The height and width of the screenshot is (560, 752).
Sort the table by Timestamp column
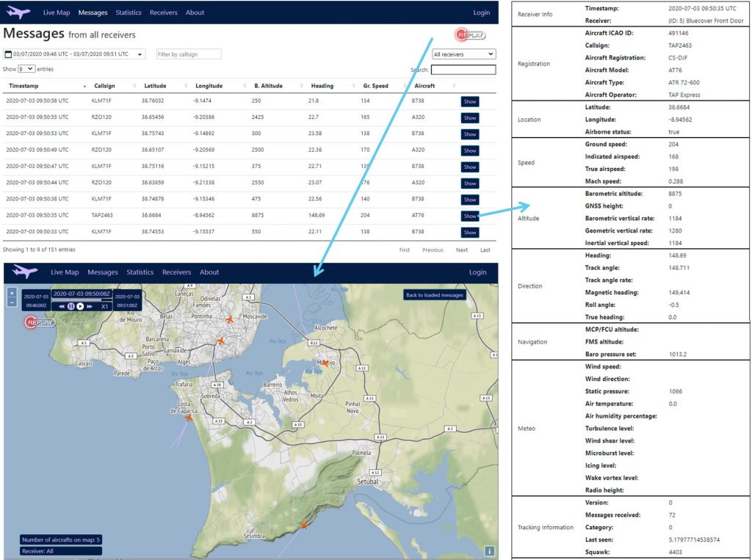(44, 86)
